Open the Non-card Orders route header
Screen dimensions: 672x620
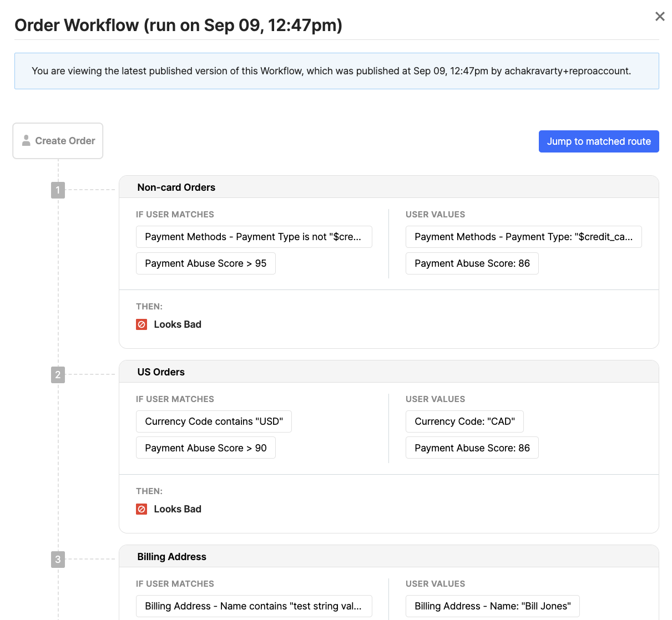click(x=389, y=187)
